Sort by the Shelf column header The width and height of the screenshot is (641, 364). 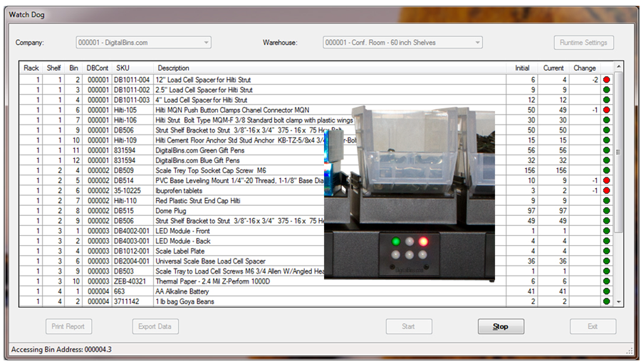[53, 68]
